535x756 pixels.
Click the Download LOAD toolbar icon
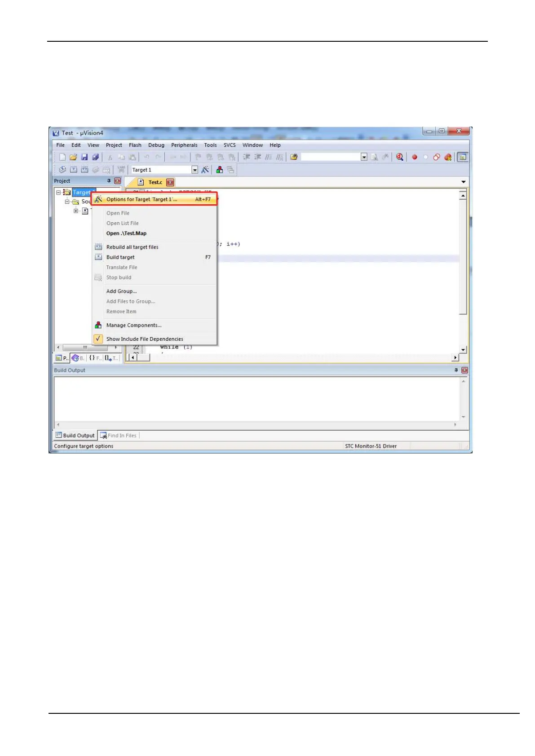(121, 170)
